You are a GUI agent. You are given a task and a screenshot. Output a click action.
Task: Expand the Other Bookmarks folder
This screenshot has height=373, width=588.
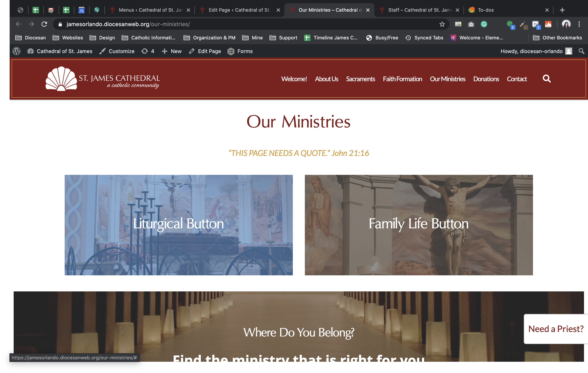(557, 38)
